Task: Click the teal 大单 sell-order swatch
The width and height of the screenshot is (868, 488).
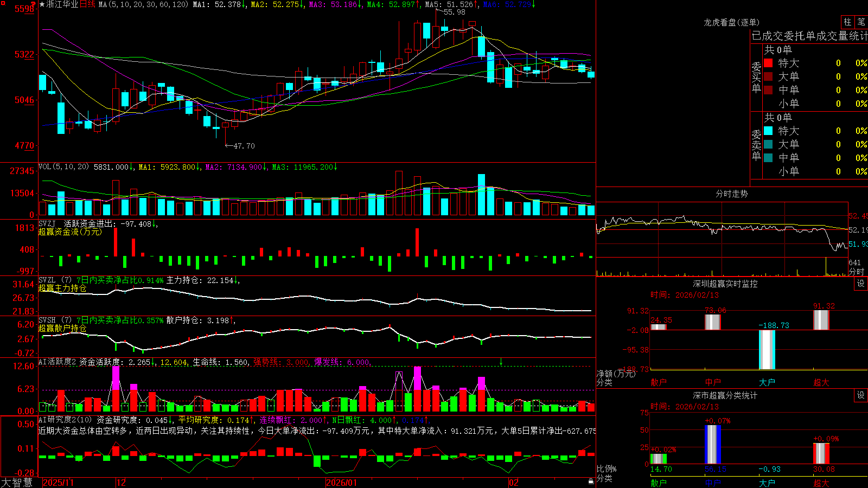Action: (768, 144)
